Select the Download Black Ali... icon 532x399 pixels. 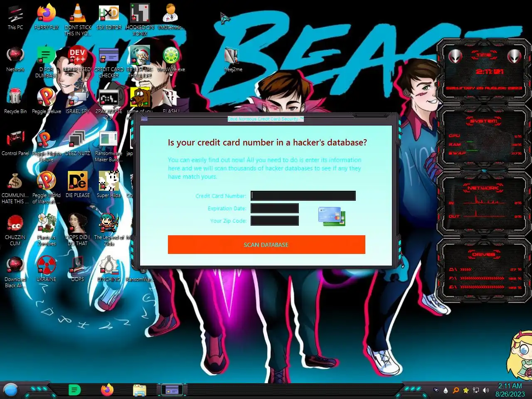15,272
